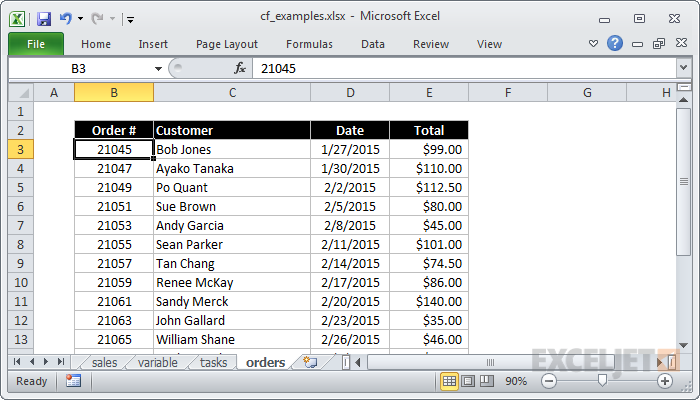This screenshot has width=700, height=400.
Task: Open the View ribbon tab
Action: coord(489,44)
